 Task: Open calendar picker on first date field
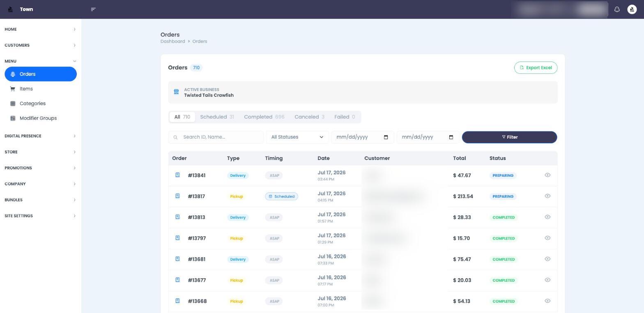tap(386, 137)
